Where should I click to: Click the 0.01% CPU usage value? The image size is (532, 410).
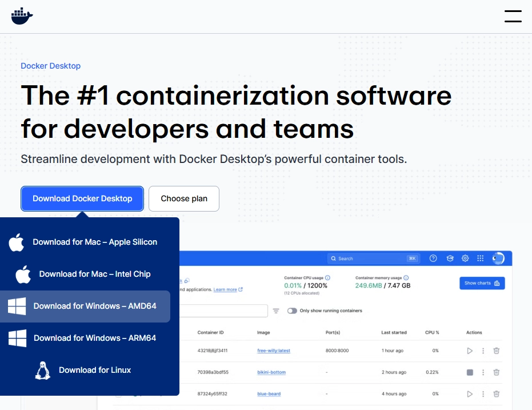293,286
